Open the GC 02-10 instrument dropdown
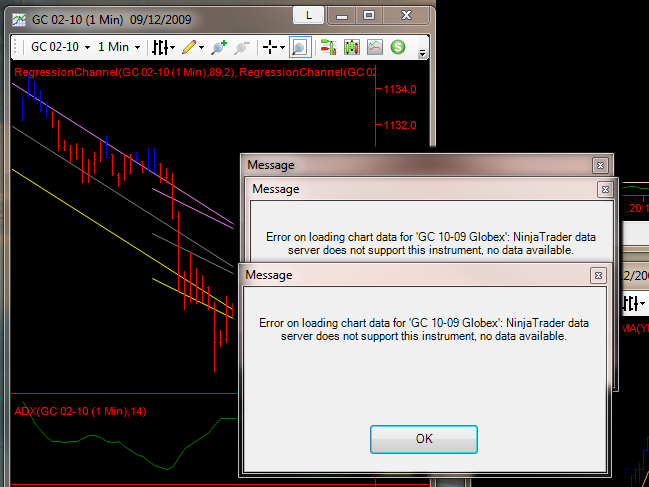 [x=60, y=47]
